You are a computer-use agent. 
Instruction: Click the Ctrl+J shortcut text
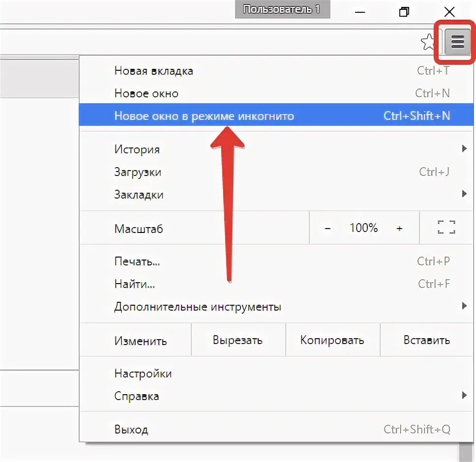coord(434,172)
